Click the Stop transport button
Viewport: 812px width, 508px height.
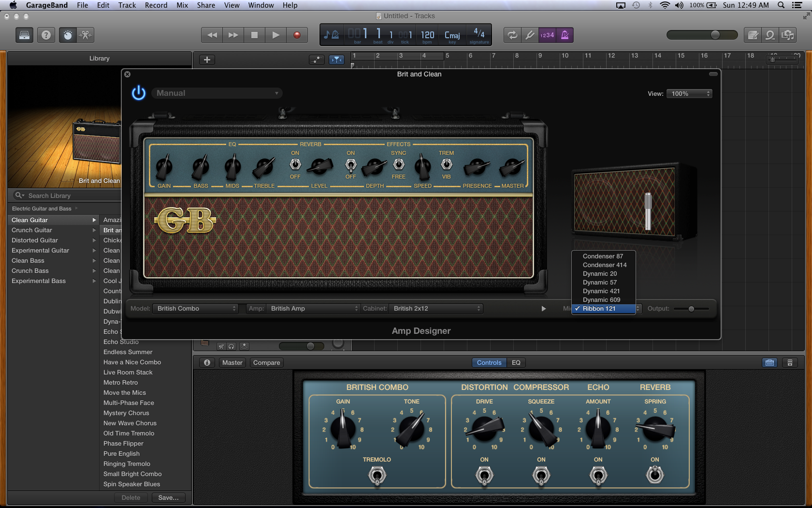tap(254, 35)
